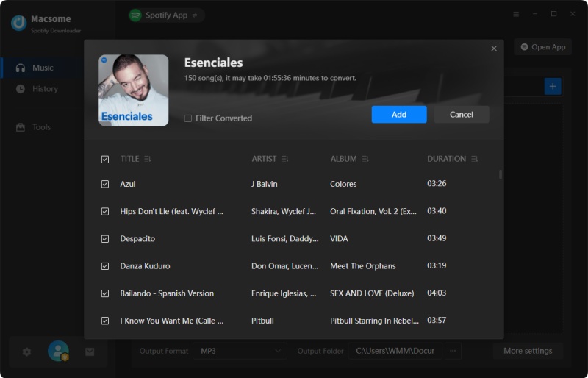Sort tracks by the ALBUM sort icon
The image size is (588, 378).
click(x=365, y=159)
